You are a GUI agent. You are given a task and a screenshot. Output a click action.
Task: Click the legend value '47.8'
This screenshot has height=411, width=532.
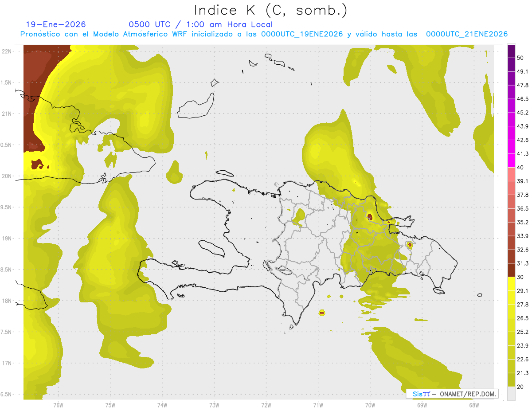click(523, 85)
